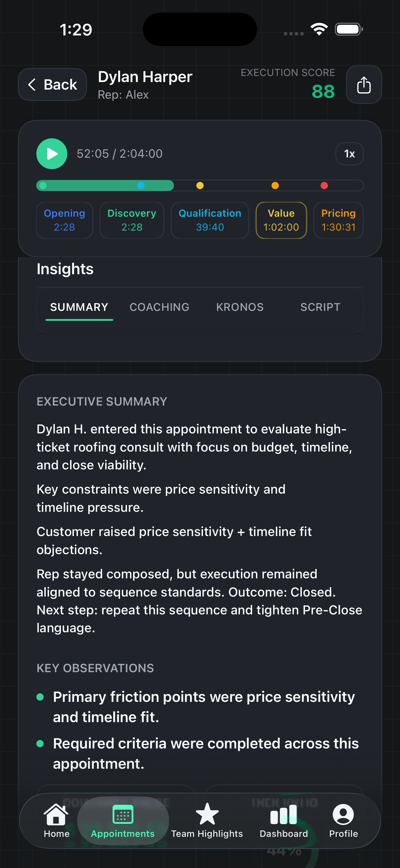
Task: Jump to the Discovery segment chip
Action: pyautogui.click(x=132, y=220)
